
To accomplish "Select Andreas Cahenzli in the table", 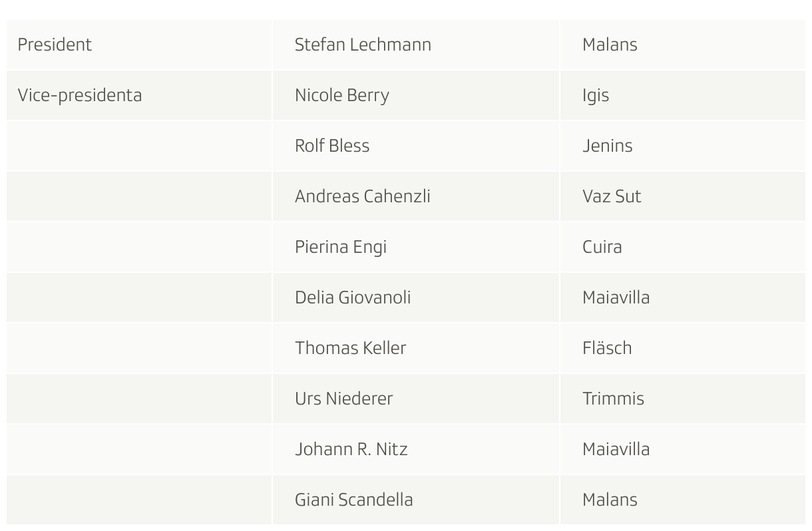I will click(363, 196).
